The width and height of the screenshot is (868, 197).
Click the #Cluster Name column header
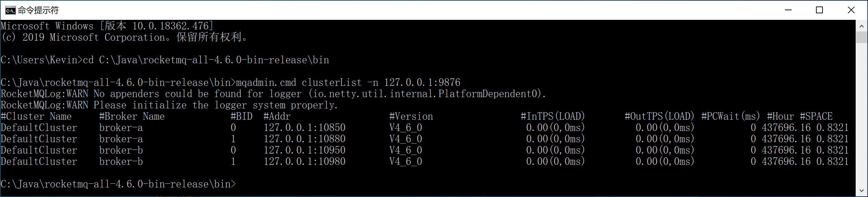(36, 116)
